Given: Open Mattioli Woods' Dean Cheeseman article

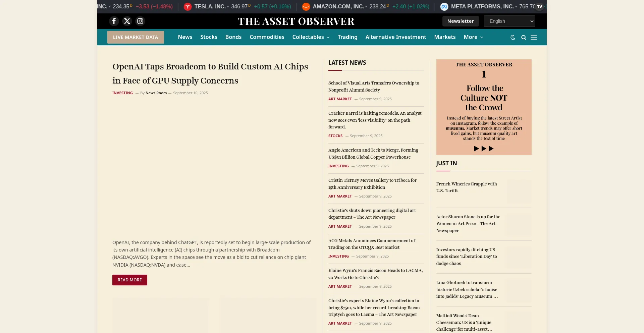Looking at the screenshot, I should point(464,322).
